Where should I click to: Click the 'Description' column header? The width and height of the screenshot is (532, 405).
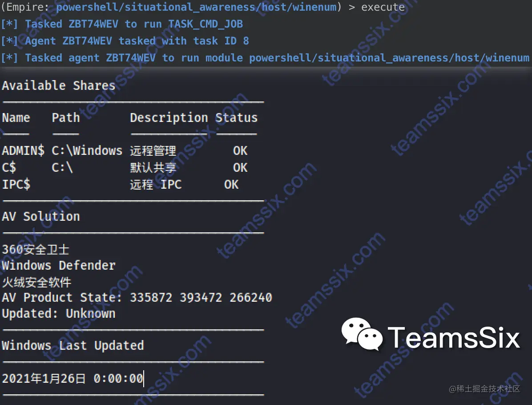tap(169, 118)
